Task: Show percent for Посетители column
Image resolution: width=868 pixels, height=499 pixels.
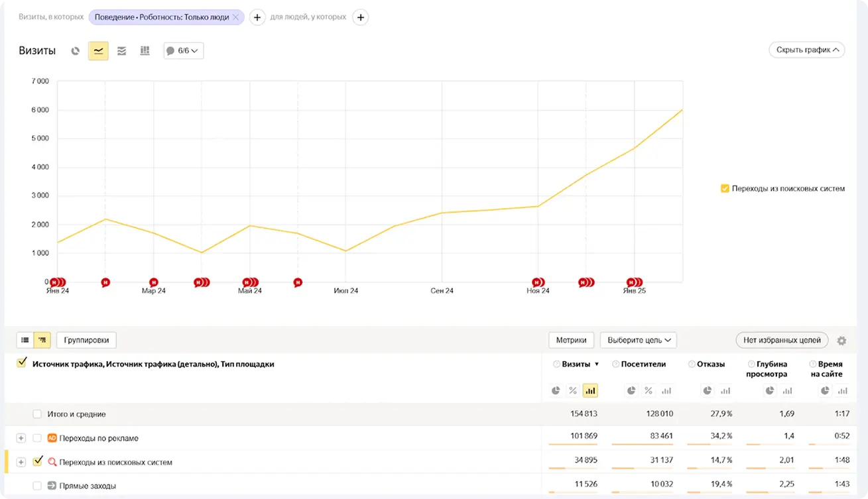Action: coord(649,391)
